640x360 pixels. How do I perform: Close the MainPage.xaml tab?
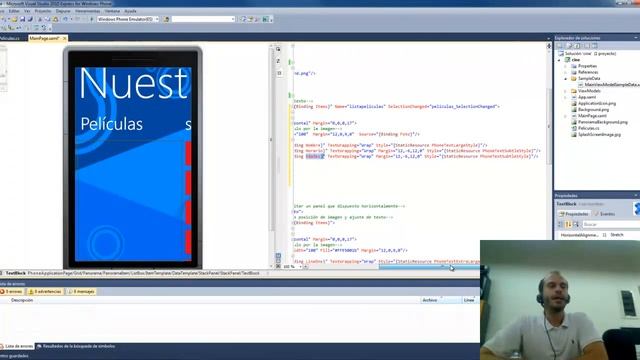[x=64, y=38]
